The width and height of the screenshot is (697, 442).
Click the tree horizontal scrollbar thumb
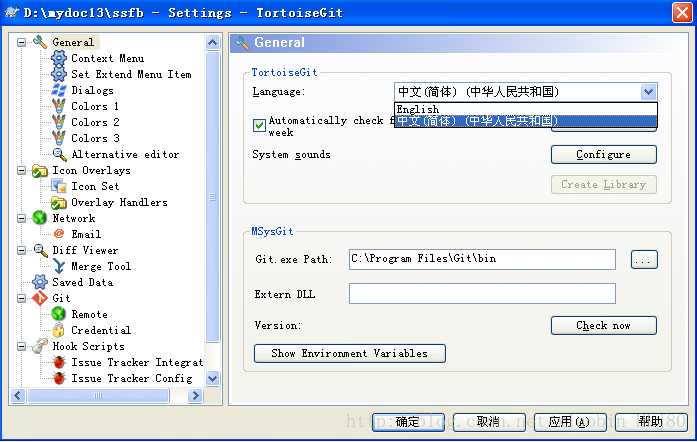(x=98, y=395)
